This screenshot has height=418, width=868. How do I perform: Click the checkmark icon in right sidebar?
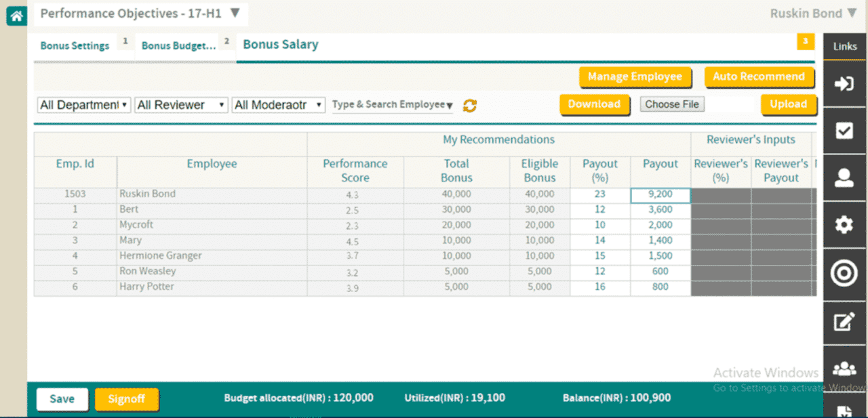tap(844, 131)
